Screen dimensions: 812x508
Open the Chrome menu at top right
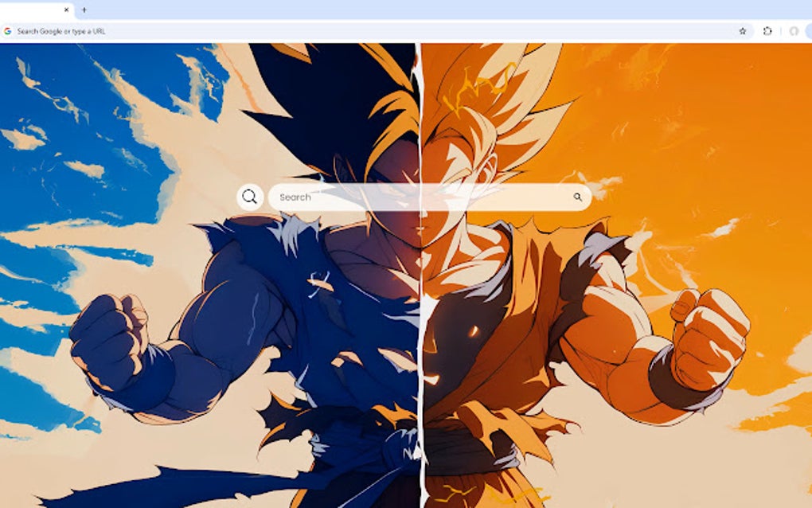point(808,31)
